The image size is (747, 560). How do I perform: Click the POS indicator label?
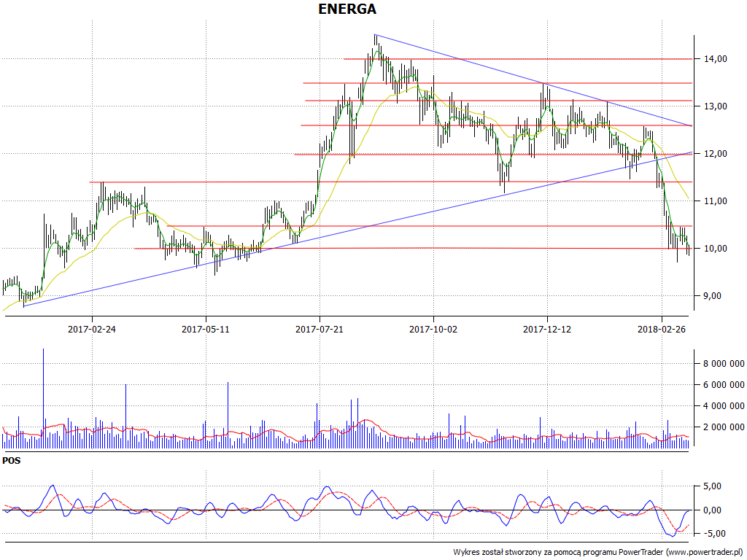(x=12, y=461)
